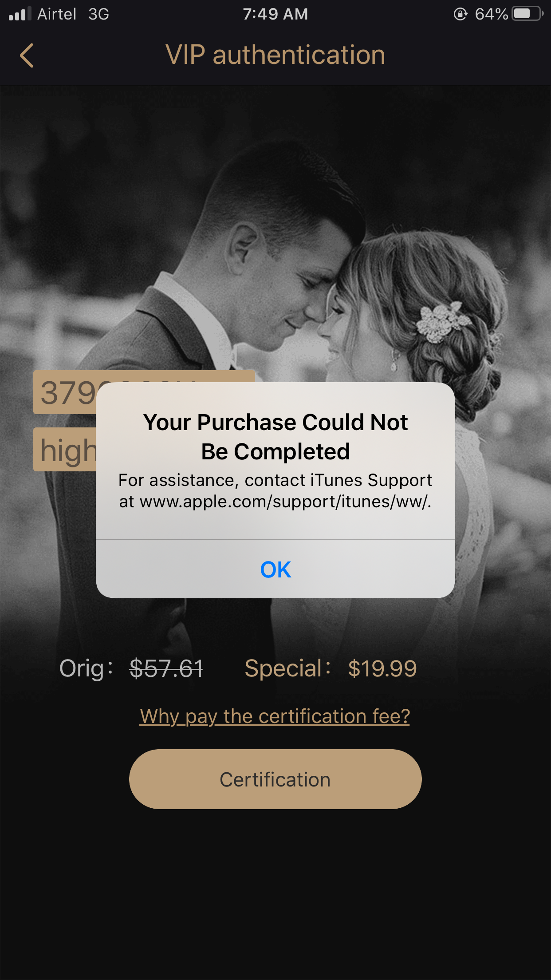
Task: Tap the rotation lock status icon
Action: tap(460, 14)
